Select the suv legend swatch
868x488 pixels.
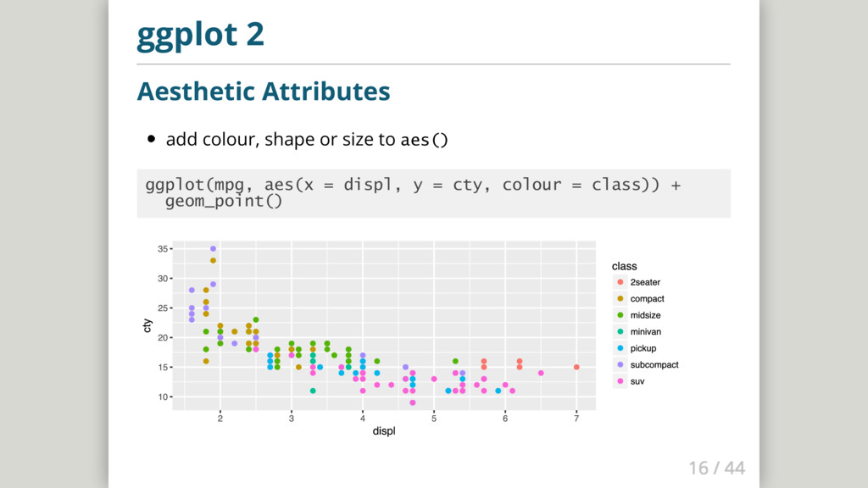[x=620, y=381]
